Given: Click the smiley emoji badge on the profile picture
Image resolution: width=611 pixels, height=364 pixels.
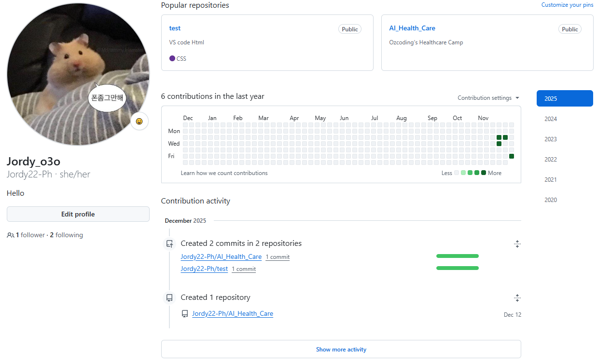Looking at the screenshot, I should (139, 121).
